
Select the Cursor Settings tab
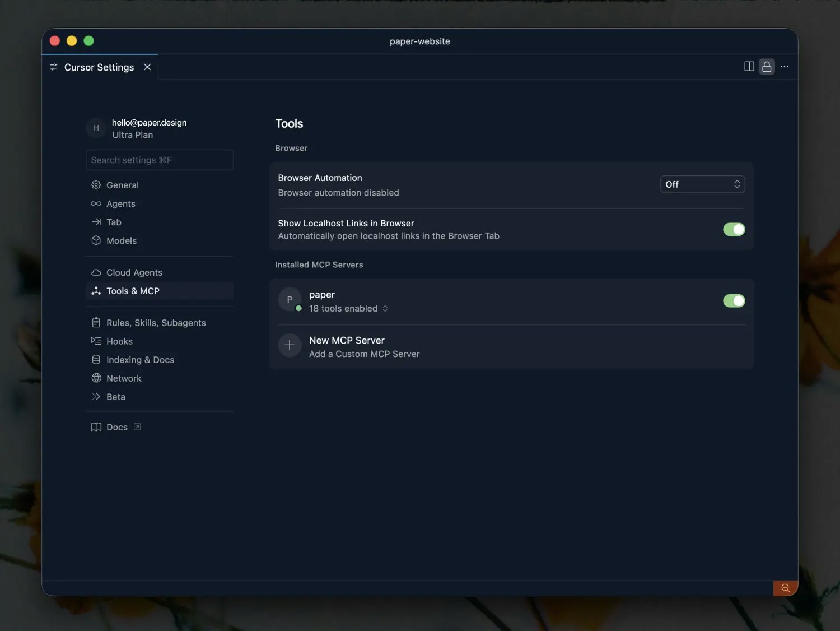pyautogui.click(x=99, y=67)
